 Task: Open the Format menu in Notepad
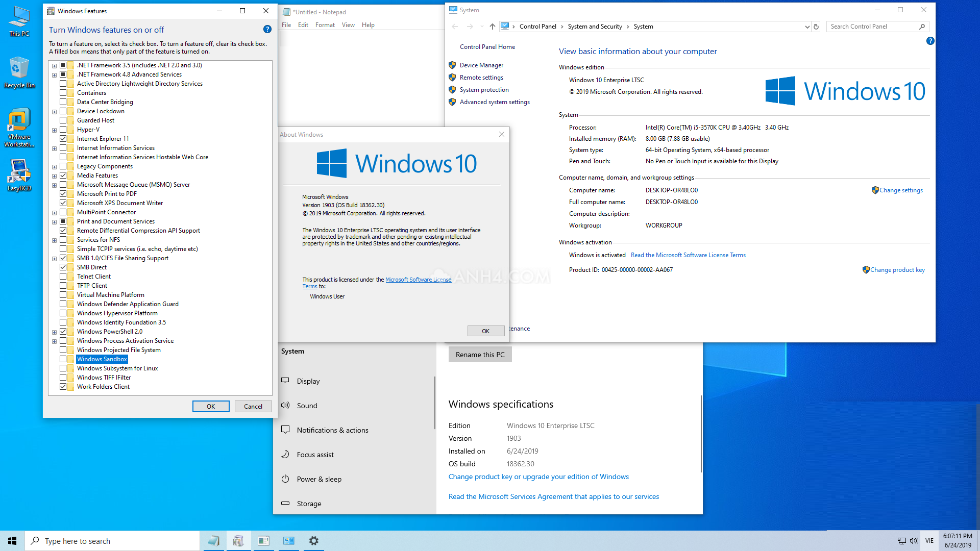(x=325, y=25)
